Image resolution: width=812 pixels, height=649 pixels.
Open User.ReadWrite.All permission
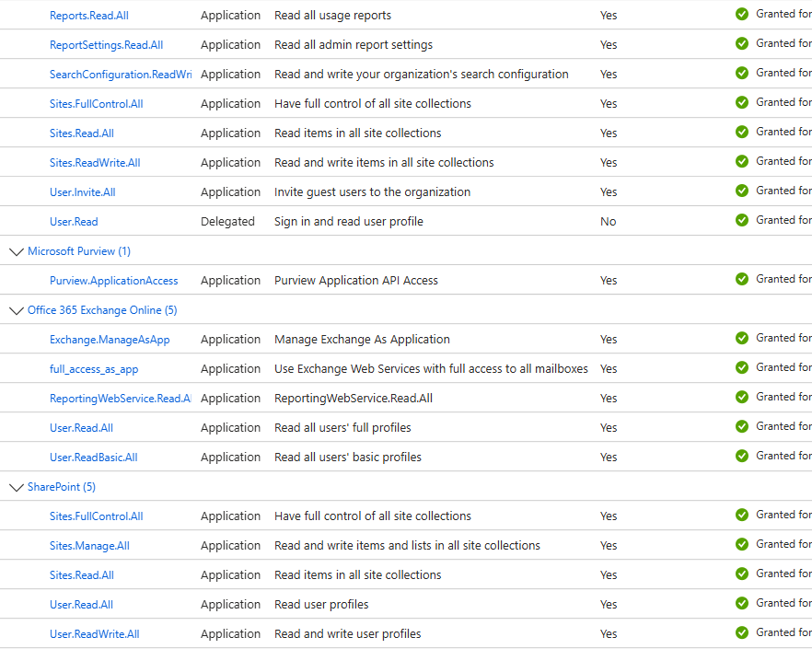tap(94, 634)
